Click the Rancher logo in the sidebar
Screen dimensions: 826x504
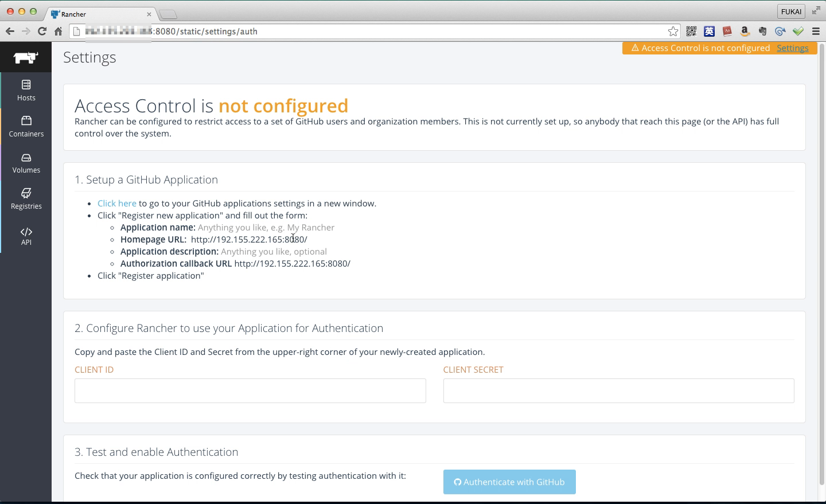[x=26, y=57]
